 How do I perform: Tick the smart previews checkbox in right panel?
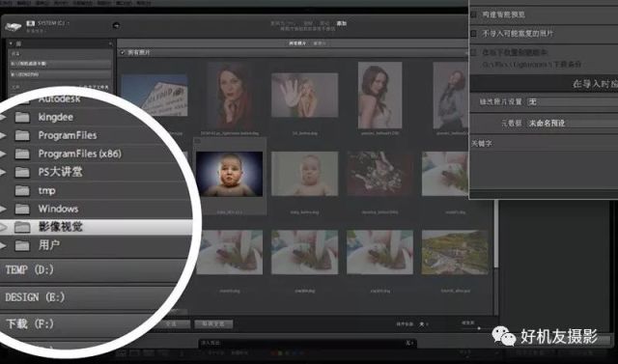(x=473, y=14)
